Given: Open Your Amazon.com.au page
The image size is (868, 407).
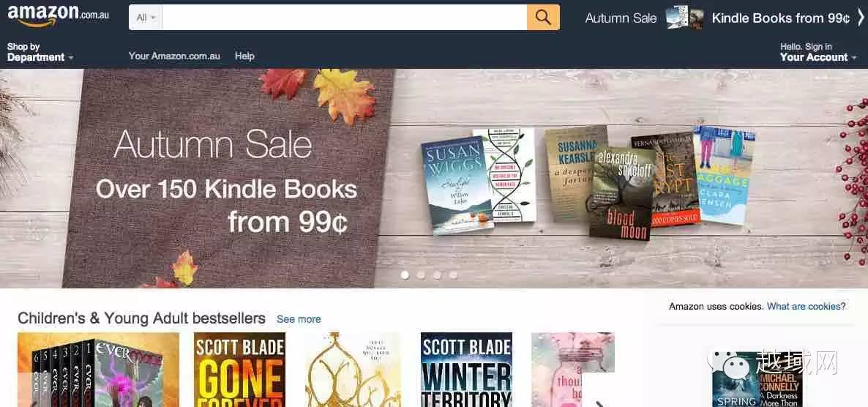Looking at the screenshot, I should [174, 56].
